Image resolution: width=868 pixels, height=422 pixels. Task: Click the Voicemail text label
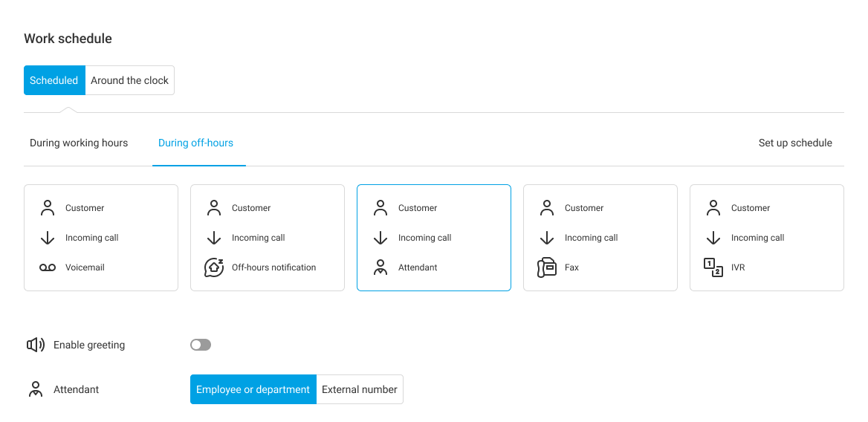(x=85, y=267)
